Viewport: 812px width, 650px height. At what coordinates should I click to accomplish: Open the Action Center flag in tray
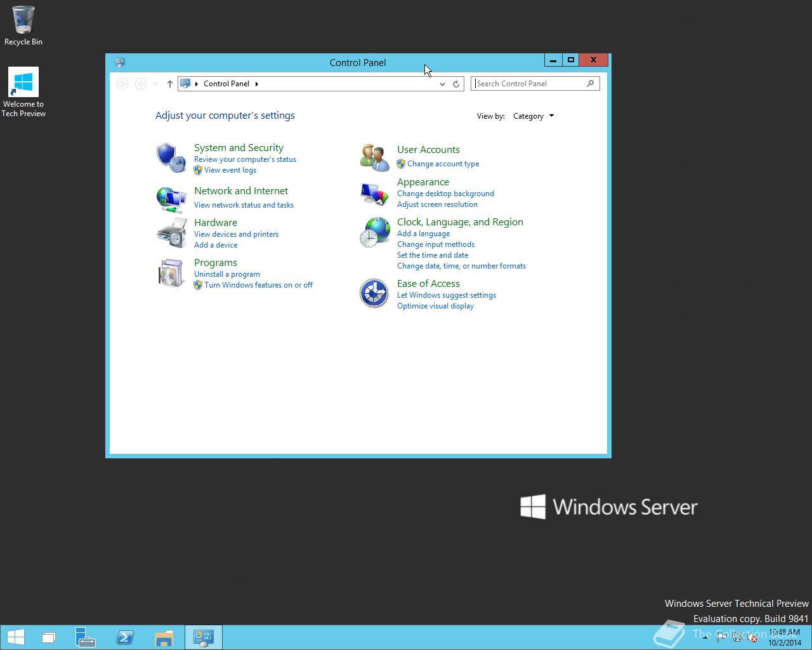[722, 637]
